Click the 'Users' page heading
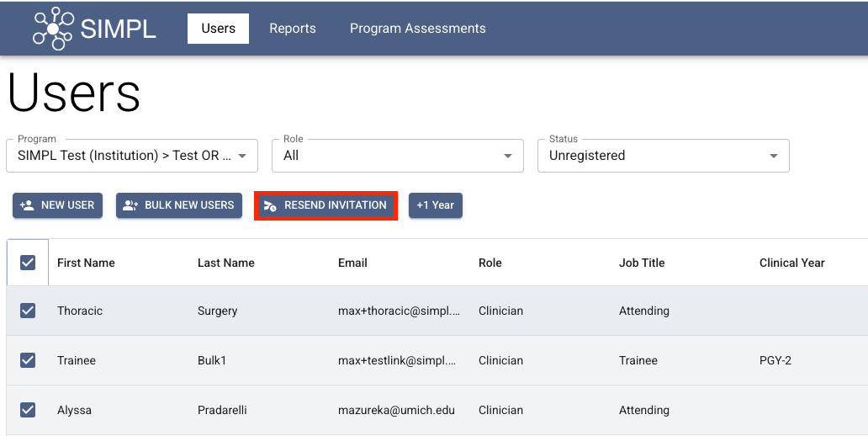Screen dimensions: 868x436 [x=74, y=93]
